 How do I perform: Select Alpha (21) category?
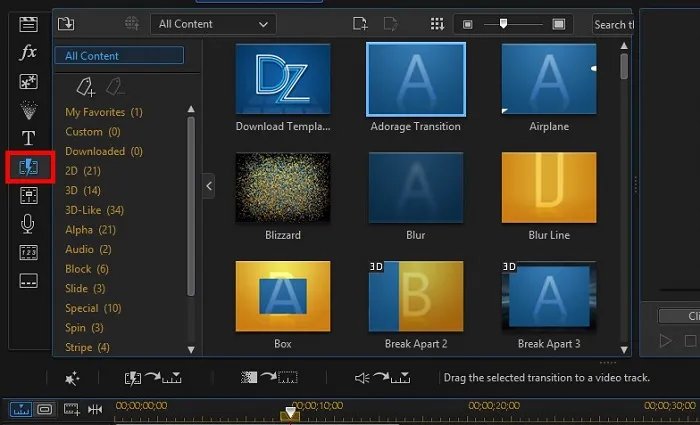[x=90, y=230]
